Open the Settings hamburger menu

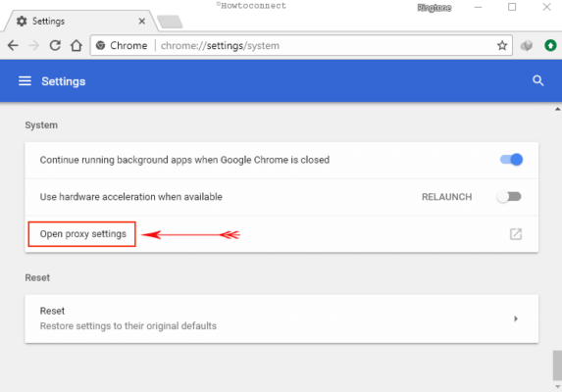[x=25, y=81]
